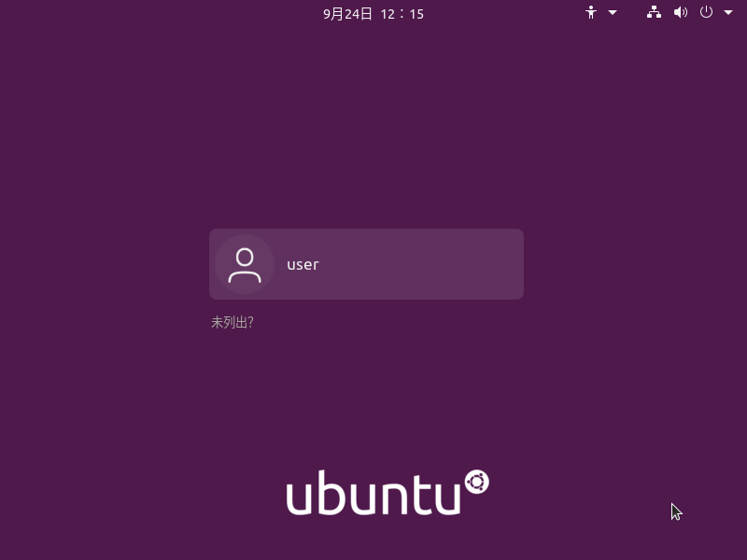Viewport: 747px width, 560px height.
Task: Expand the system menu arrow beside power icon
Action: coord(728,13)
